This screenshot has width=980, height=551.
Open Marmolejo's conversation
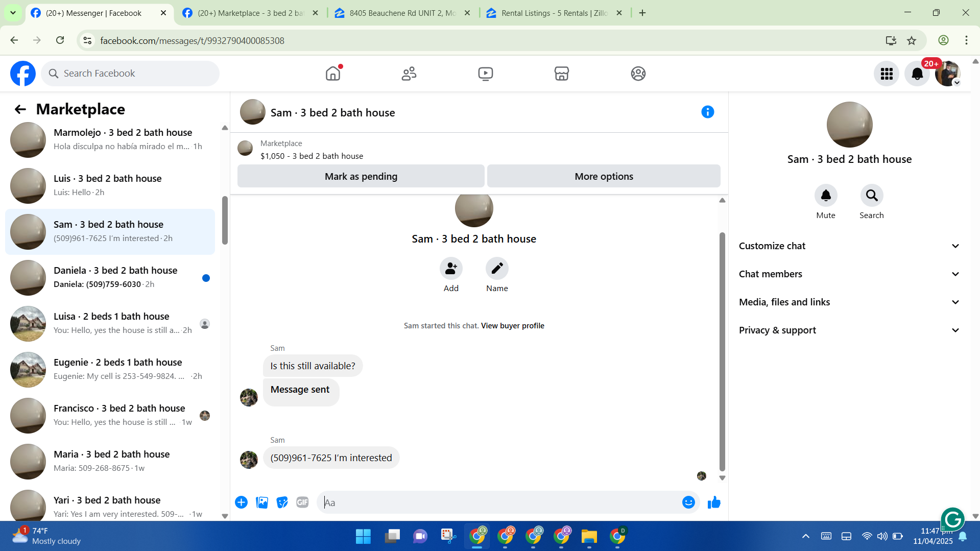(110, 140)
